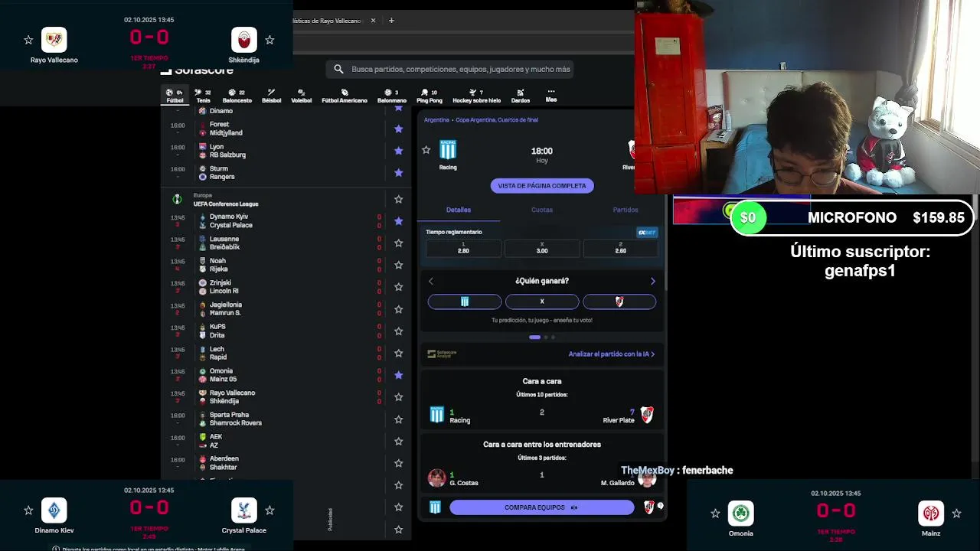Vote for River Plate in ¿Quién ganará?

(x=619, y=302)
